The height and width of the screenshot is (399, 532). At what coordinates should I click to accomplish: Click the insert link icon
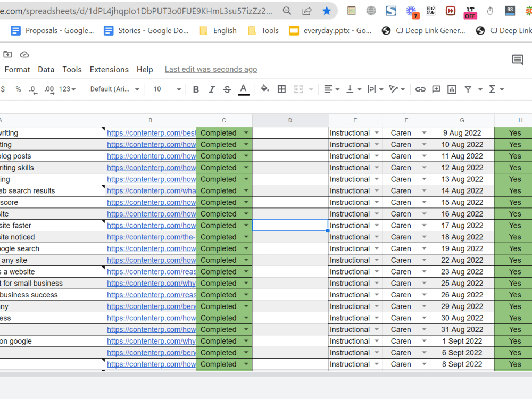click(420, 89)
